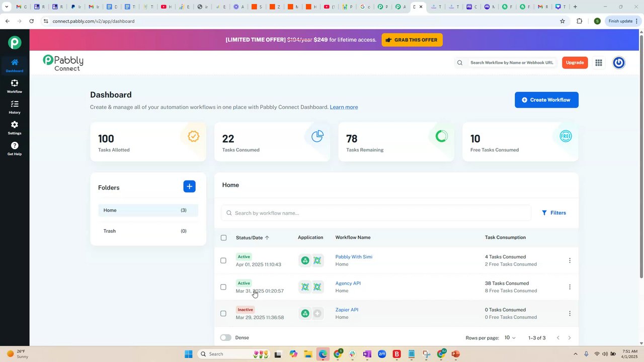644x362 pixels.
Task: Open the options menu for Pabbly With Simi
Action: pos(570,260)
